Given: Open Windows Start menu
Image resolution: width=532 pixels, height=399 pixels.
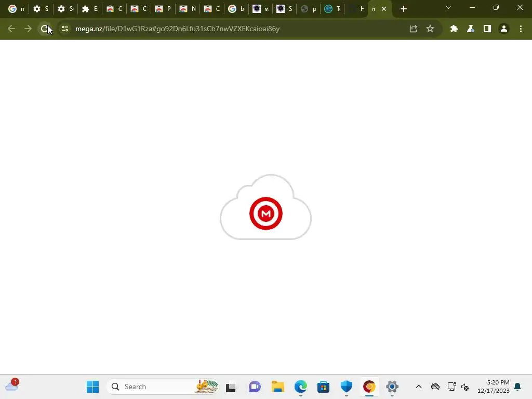Looking at the screenshot, I should [92, 387].
